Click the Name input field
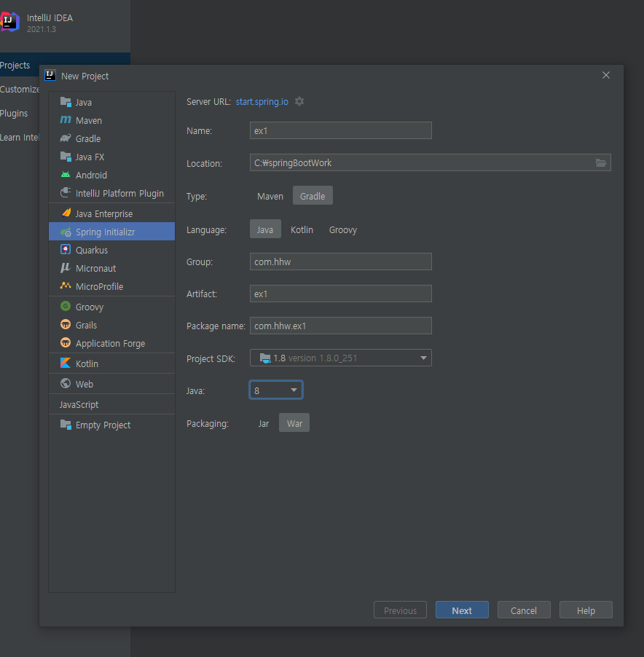The height and width of the screenshot is (657, 644). [341, 130]
